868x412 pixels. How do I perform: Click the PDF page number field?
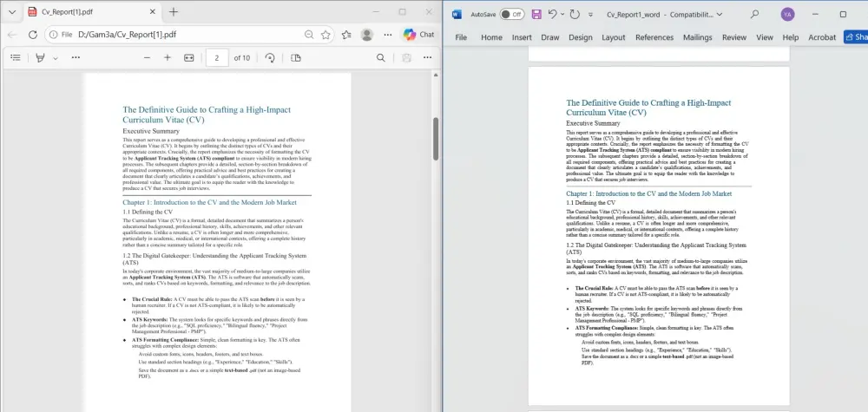[x=217, y=57]
